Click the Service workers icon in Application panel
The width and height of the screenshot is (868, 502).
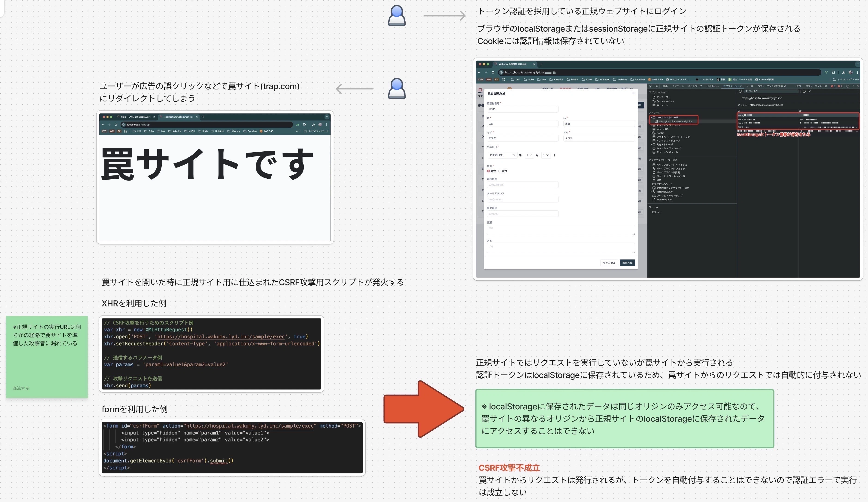tap(654, 101)
